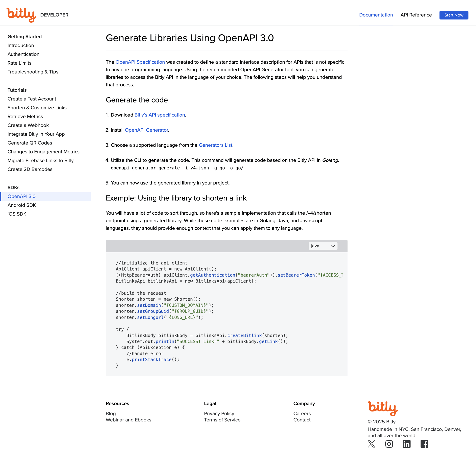Open Changes to Engagement Metrics

pyautogui.click(x=44, y=152)
